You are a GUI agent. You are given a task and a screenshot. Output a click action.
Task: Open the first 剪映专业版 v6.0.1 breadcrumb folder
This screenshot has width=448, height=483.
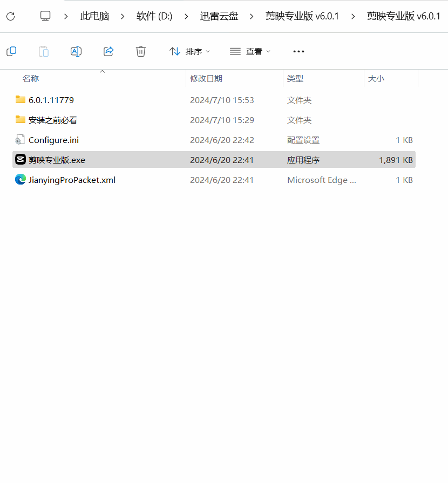(302, 16)
